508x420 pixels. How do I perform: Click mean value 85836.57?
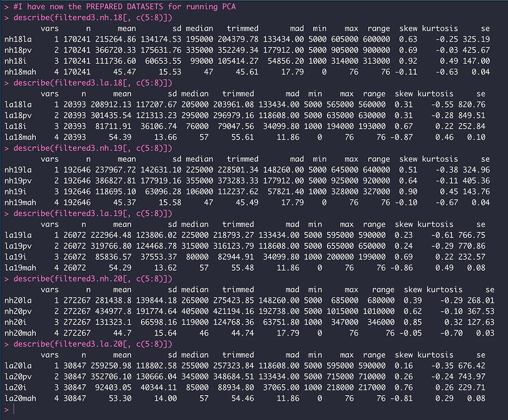click(114, 257)
